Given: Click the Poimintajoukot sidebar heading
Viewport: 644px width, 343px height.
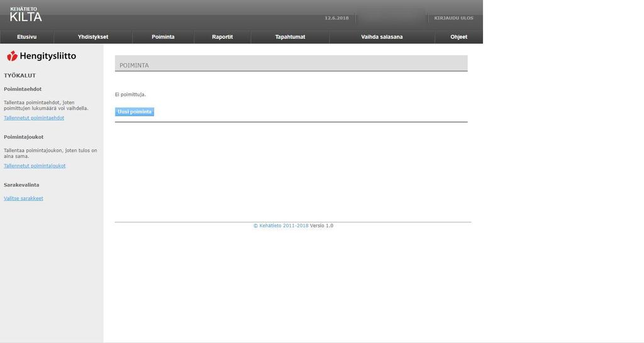Looking at the screenshot, I should (x=23, y=137).
